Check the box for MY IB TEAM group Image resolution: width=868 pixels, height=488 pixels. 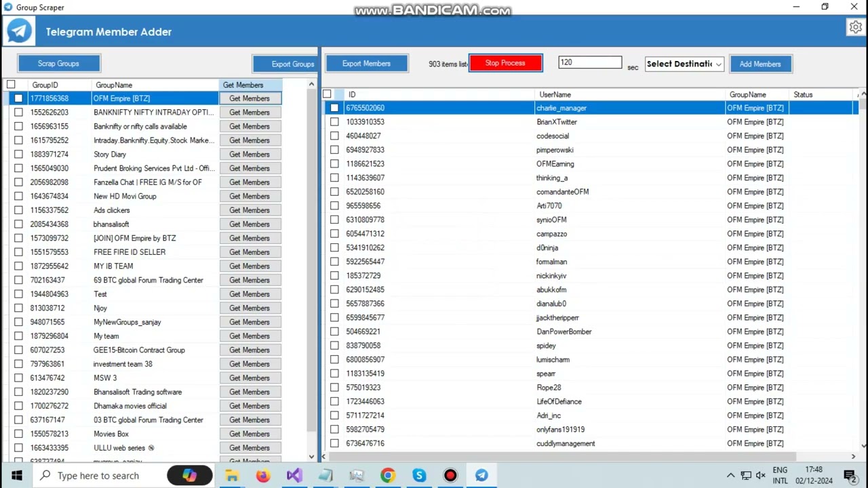click(x=18, y=266)
